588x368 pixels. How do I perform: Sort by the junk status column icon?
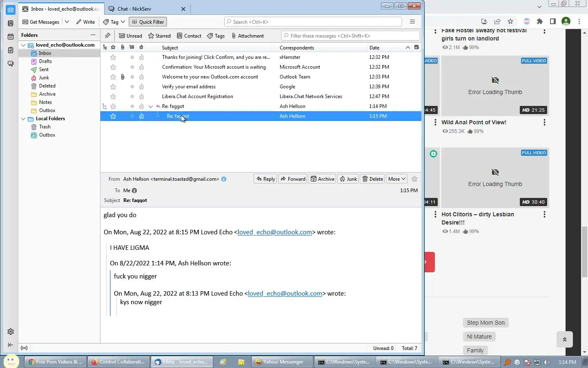tap(141, 47)
